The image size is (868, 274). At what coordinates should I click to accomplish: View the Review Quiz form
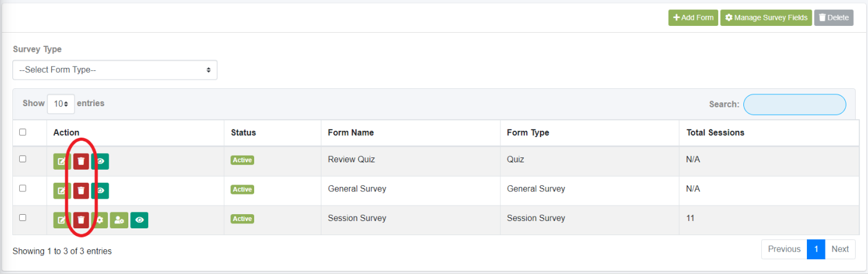[x=100, y=162]
